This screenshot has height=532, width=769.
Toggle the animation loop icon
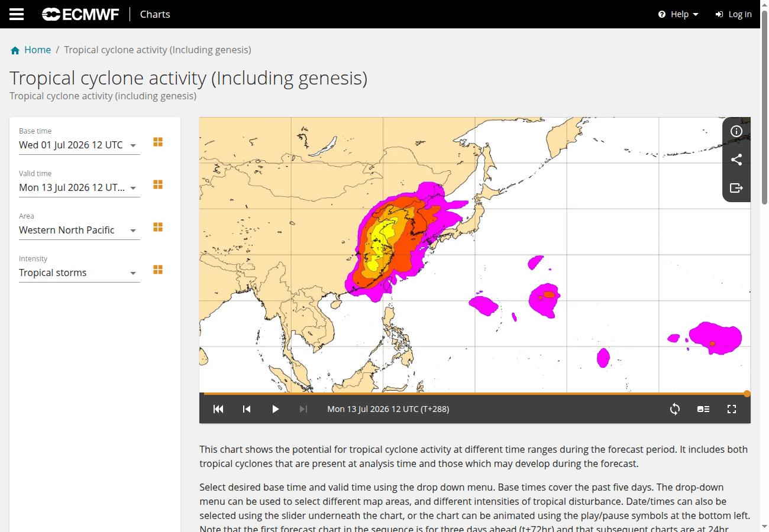[x=675, y=409]
